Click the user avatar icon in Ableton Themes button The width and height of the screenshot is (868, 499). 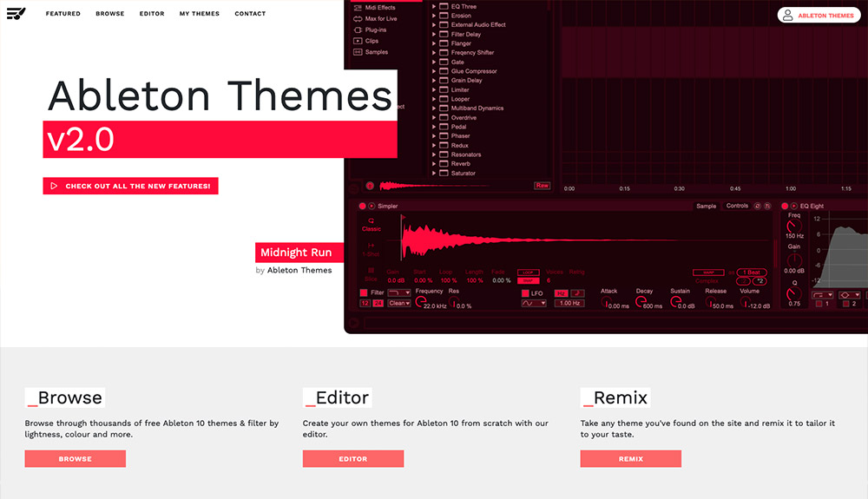(x=787, y=15)
